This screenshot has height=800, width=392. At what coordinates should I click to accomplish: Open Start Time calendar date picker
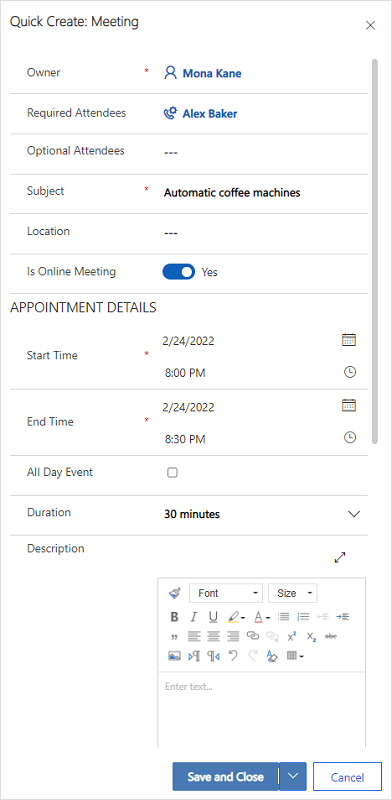[349, 340]
